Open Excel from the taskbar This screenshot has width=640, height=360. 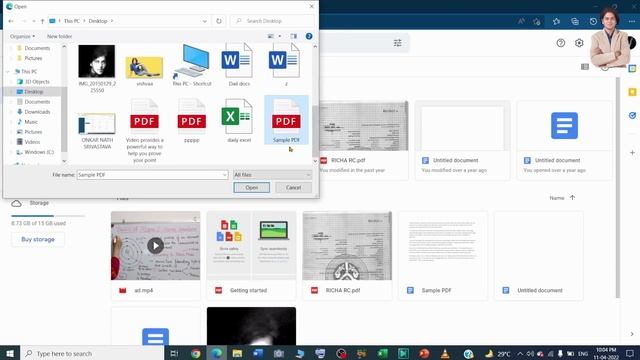point(382,353)
